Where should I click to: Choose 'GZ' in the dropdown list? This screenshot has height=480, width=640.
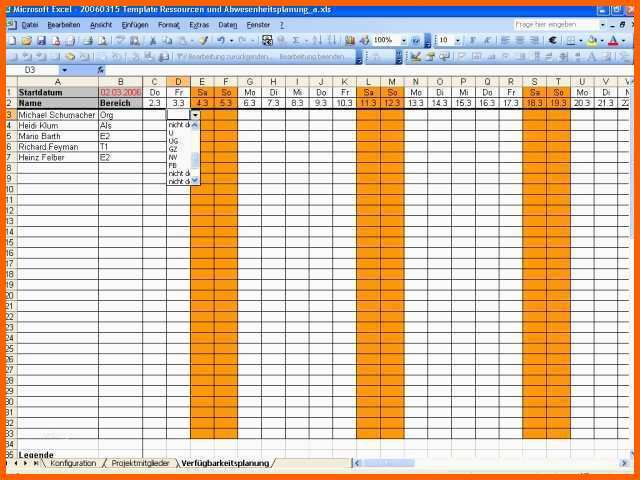178,149
